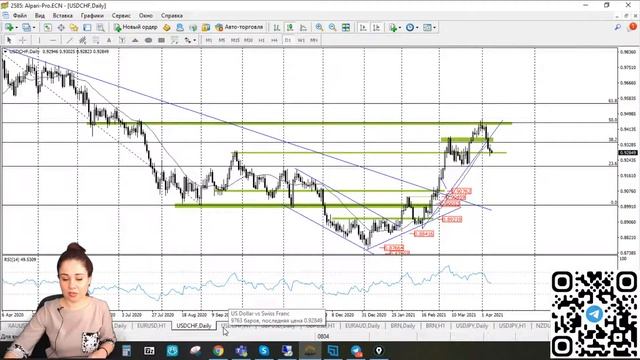The width and height of the screenshot is (640, 360).
Task: Select the Equidistant Channel tool
Action: [x=82, y=40]
